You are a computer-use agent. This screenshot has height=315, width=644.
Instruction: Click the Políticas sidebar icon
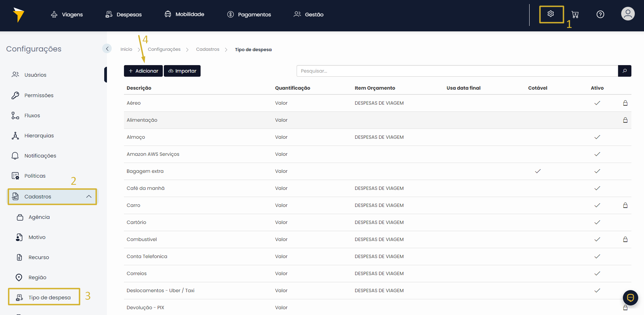point(15,176)
